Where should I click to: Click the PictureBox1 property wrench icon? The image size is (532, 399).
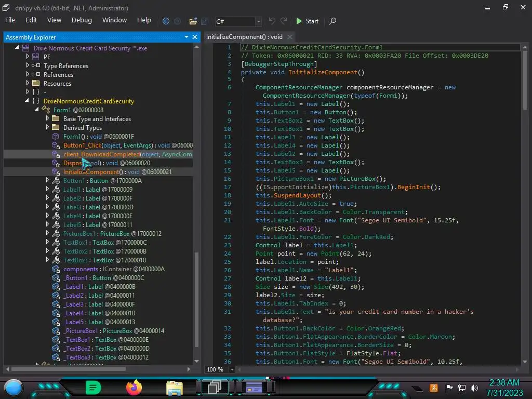point(56,234)
